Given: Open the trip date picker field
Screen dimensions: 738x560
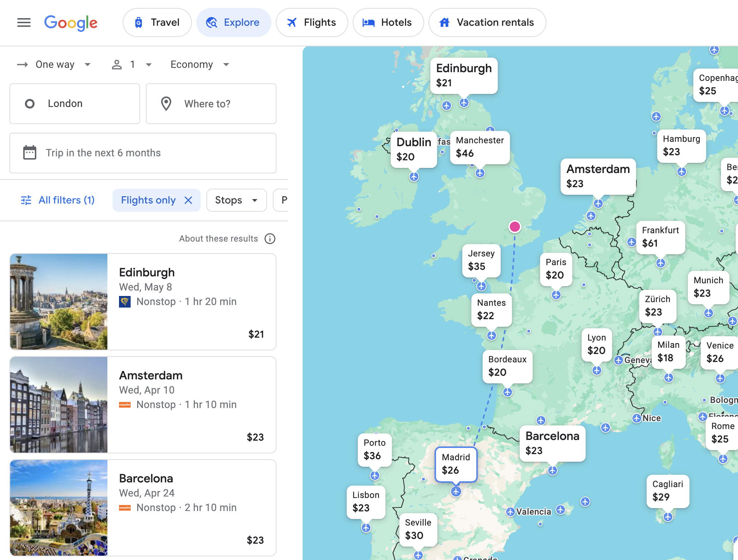Looking at the screenshot, I should [143, 153].
